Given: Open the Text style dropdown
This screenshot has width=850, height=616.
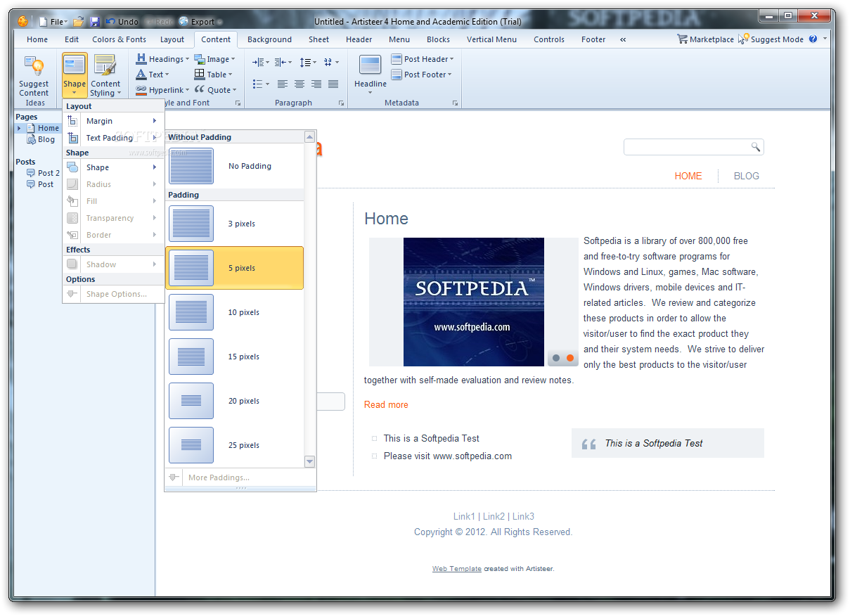Looking at the screenshot, I should pos(153,75).
